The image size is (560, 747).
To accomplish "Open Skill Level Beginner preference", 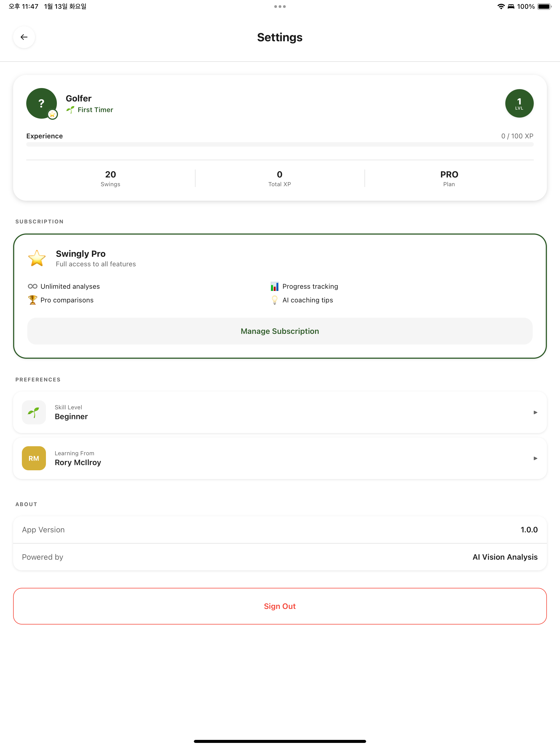I will coord(280,412).
